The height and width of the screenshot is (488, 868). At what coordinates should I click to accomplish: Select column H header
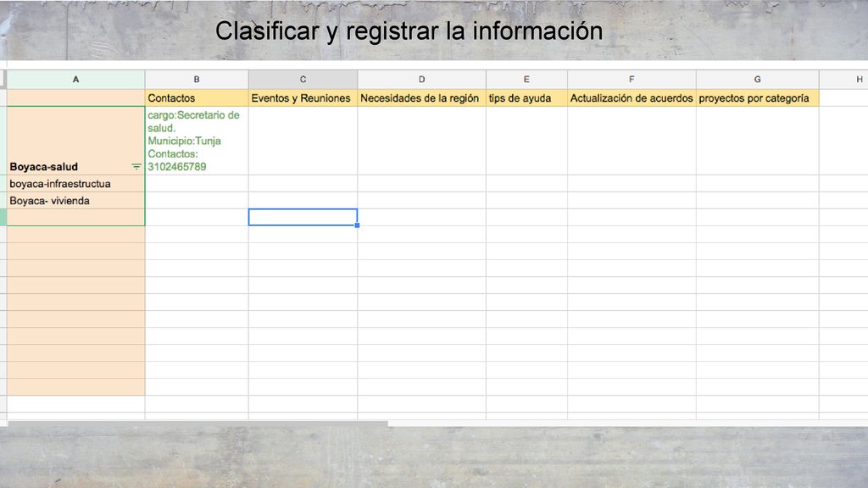click(x=843, y=79)
